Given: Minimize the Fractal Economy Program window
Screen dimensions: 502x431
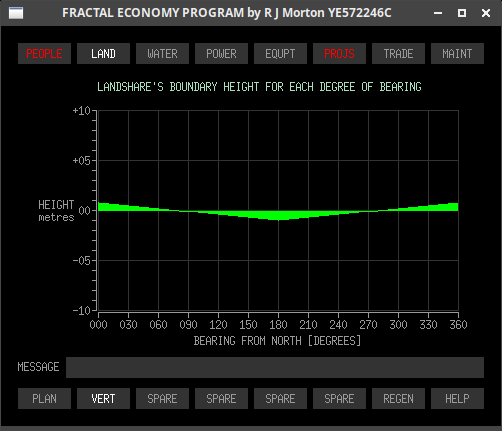Looking at the screenshot, I should point(438,13).
